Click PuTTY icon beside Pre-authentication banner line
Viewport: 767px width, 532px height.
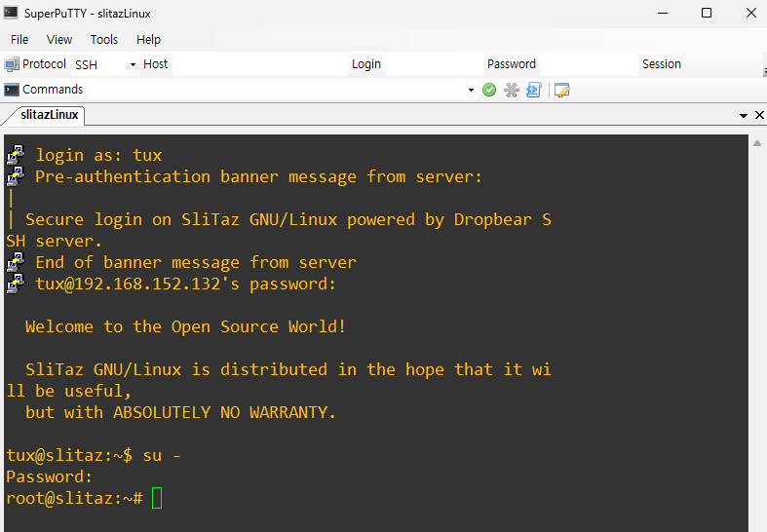[16, 176]
